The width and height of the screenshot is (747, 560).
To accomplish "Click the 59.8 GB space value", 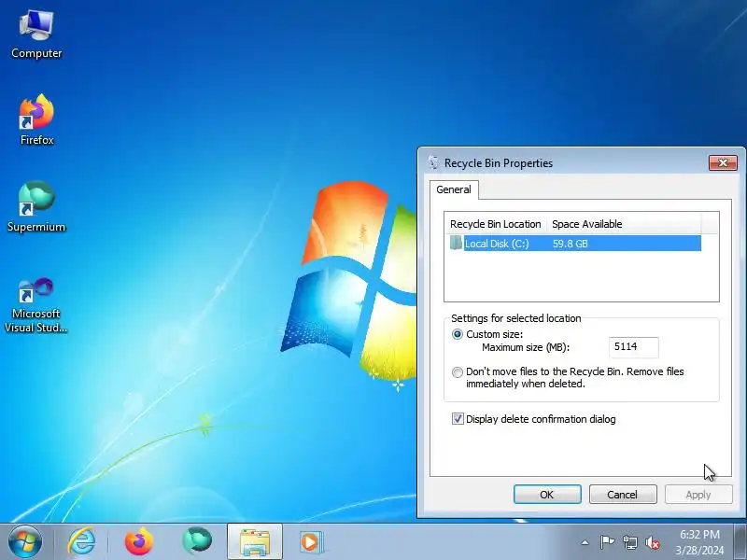I will (x=570, y=244).
